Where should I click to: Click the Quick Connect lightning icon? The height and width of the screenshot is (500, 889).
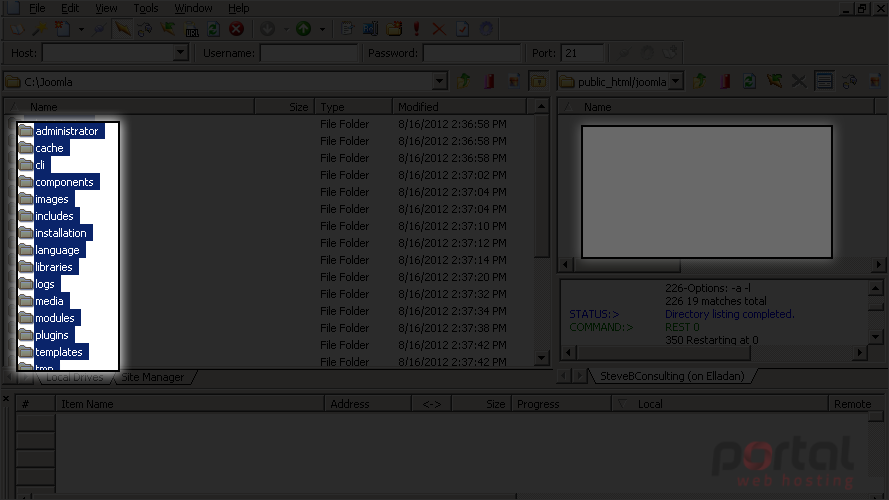(122, 29)
